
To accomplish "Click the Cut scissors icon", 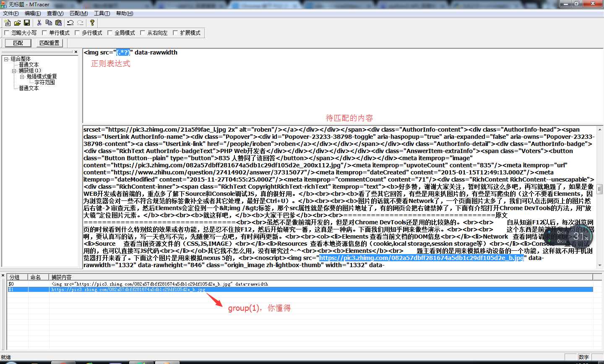I will coord(39,23).
